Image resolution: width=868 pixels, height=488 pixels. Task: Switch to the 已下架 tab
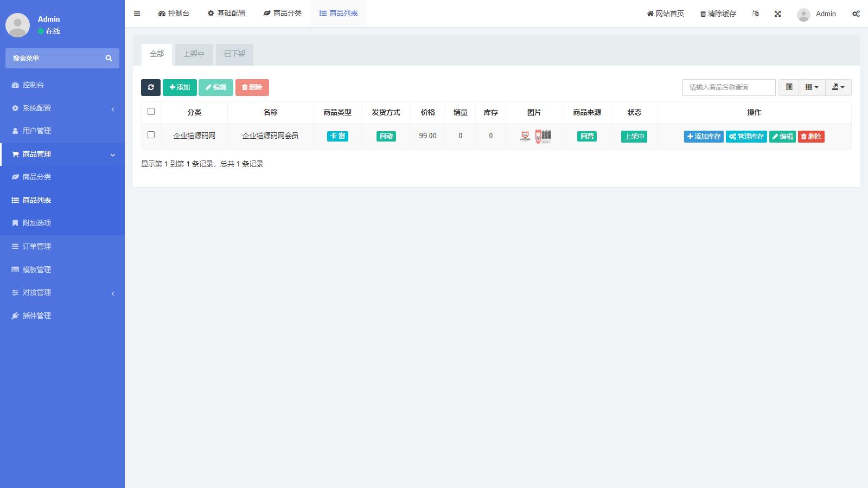click(x=234, y=54)
